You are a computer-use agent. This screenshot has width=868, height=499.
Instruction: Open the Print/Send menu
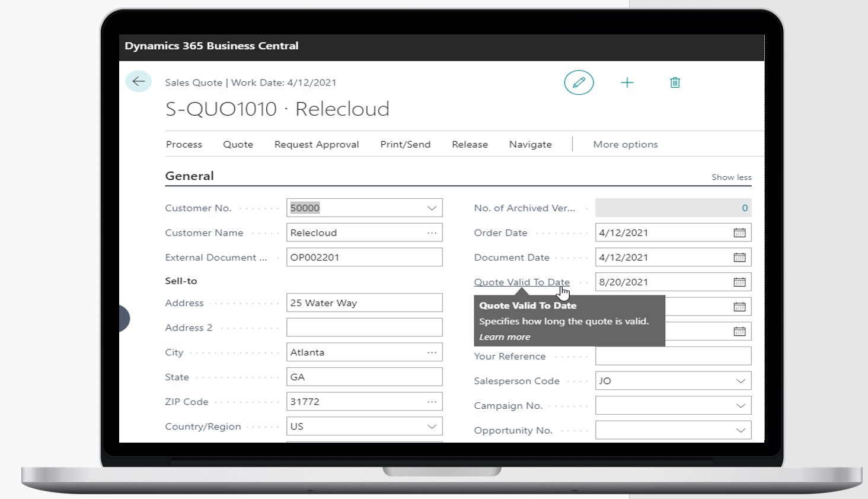coord(406,144)
